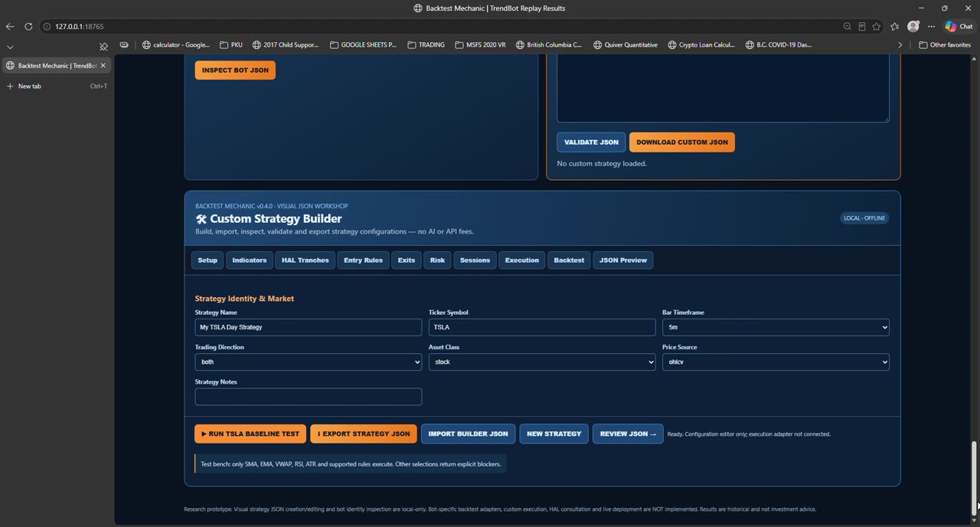Open the Favorites hub icon
This screenshot has height=527, width=980.
click(895, 26)
